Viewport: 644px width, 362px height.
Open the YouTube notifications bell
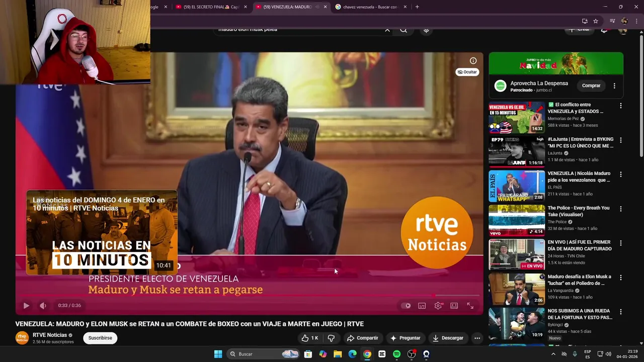coord(604,30)
